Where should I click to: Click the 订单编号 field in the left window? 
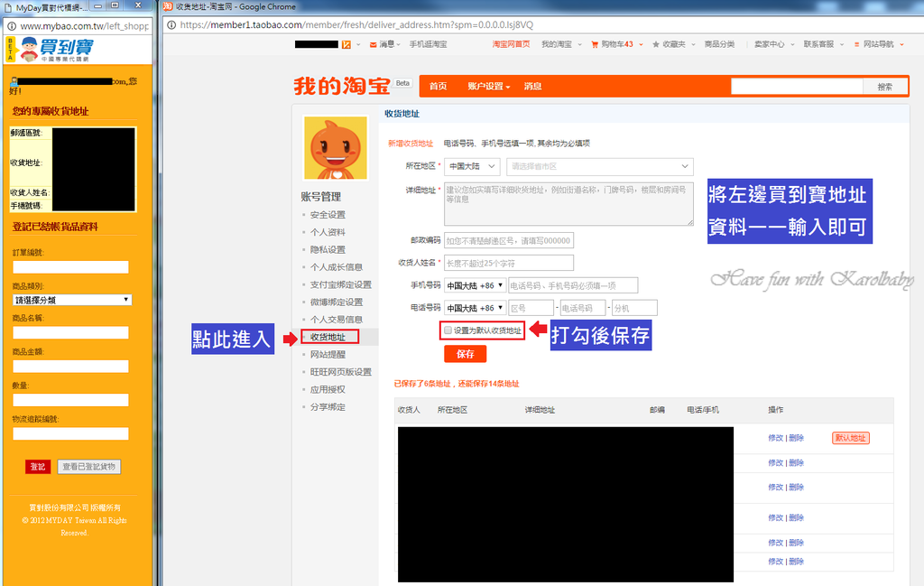point(70,267)
